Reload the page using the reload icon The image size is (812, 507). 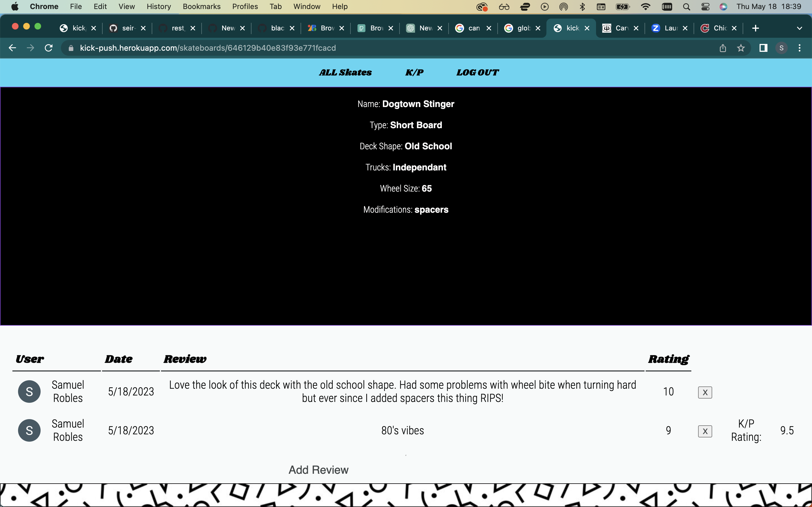click(x=48, y=48)
